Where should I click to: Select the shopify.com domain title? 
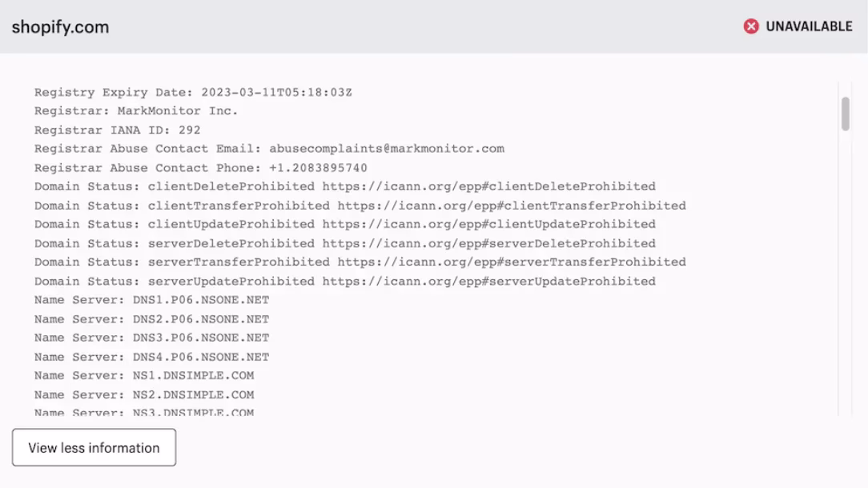pos(60,26)
